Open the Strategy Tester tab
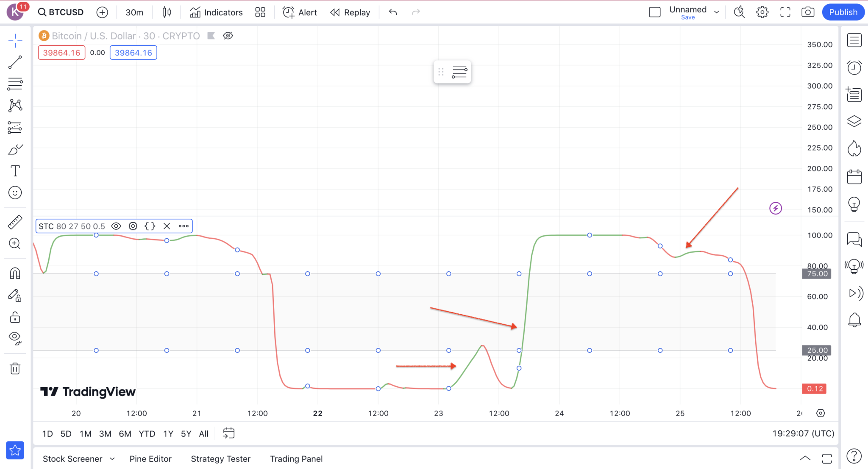Viewport: 868px width, 469px height. click(220, 458)
